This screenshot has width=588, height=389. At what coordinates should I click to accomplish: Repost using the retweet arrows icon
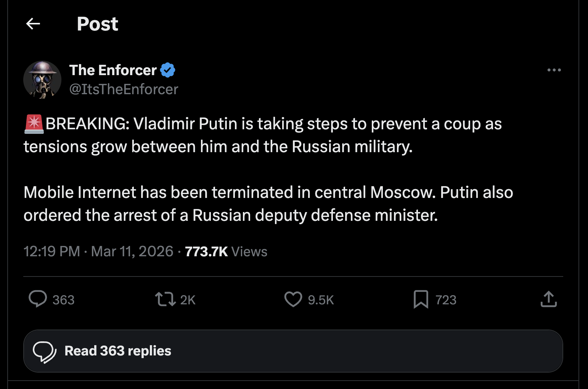(165, 299)
